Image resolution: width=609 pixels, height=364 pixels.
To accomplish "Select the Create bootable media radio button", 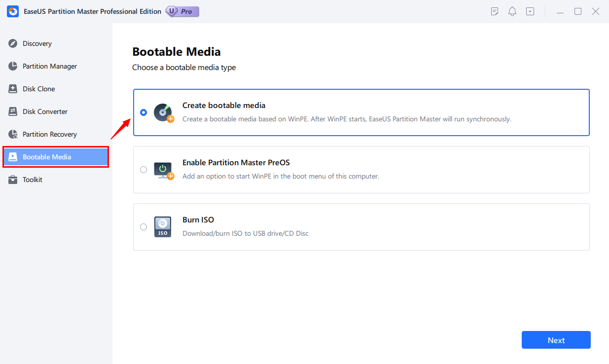I will 143,112.
